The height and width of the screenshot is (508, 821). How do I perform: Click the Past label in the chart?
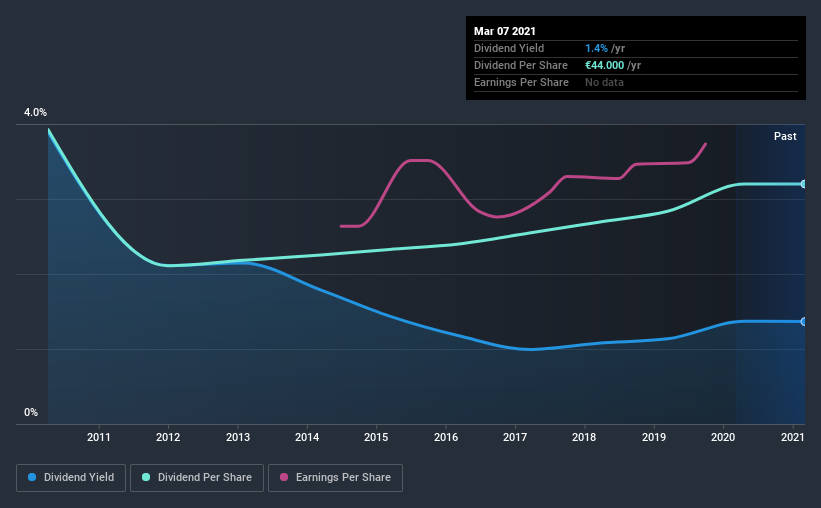tap(785, 136)
